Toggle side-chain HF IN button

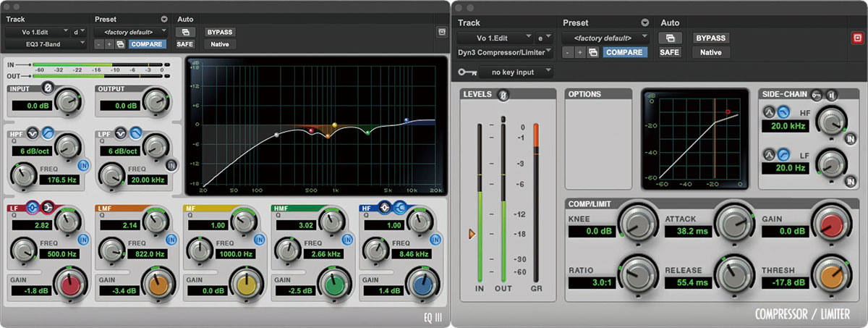850,138
